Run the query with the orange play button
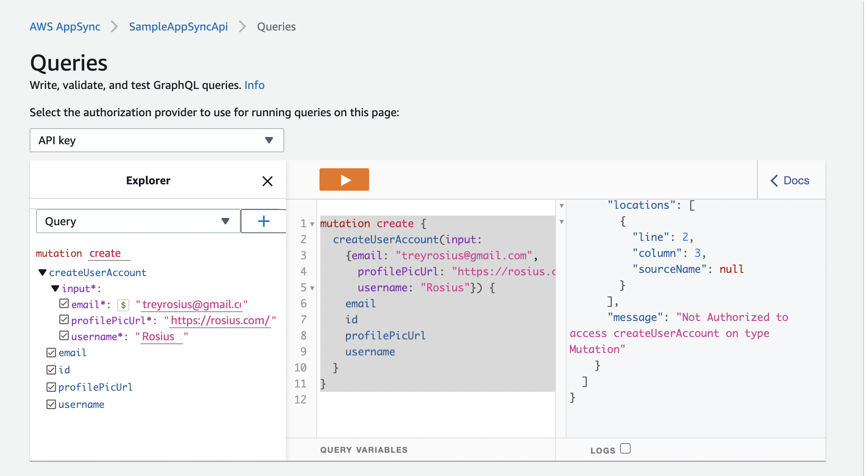The width and height of the screenshot is (868, 476). click(344, 180)
